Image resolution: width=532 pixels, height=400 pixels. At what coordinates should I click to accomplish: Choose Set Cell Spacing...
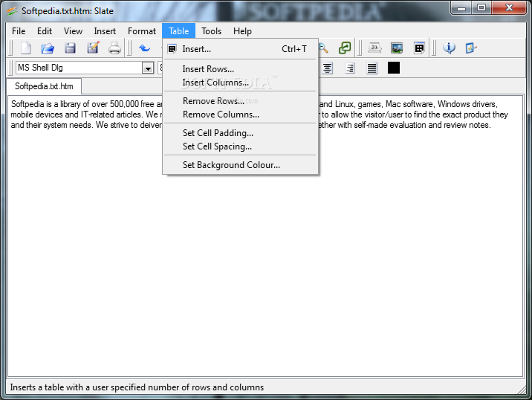tap(240, 146)
